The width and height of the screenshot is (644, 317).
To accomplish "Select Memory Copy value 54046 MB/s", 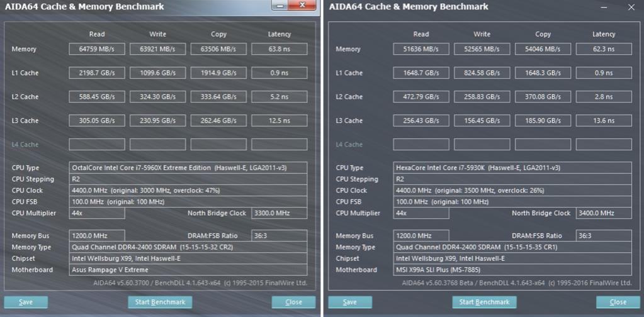I will (x=543, y=49).
